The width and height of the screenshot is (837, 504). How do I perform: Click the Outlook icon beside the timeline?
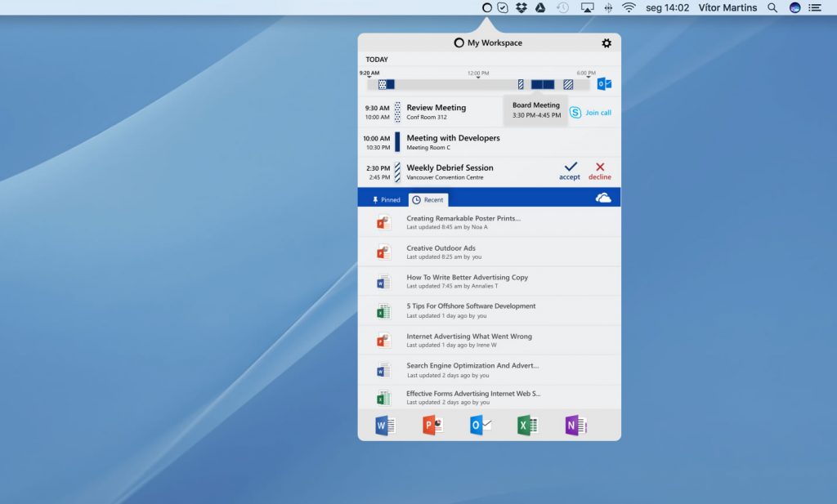(x=604, y=84)
